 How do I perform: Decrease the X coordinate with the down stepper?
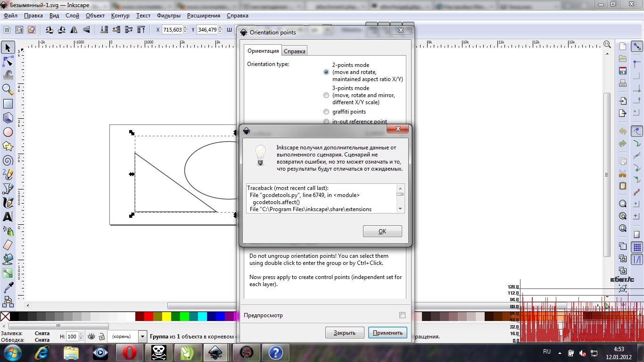pos(185,32)
